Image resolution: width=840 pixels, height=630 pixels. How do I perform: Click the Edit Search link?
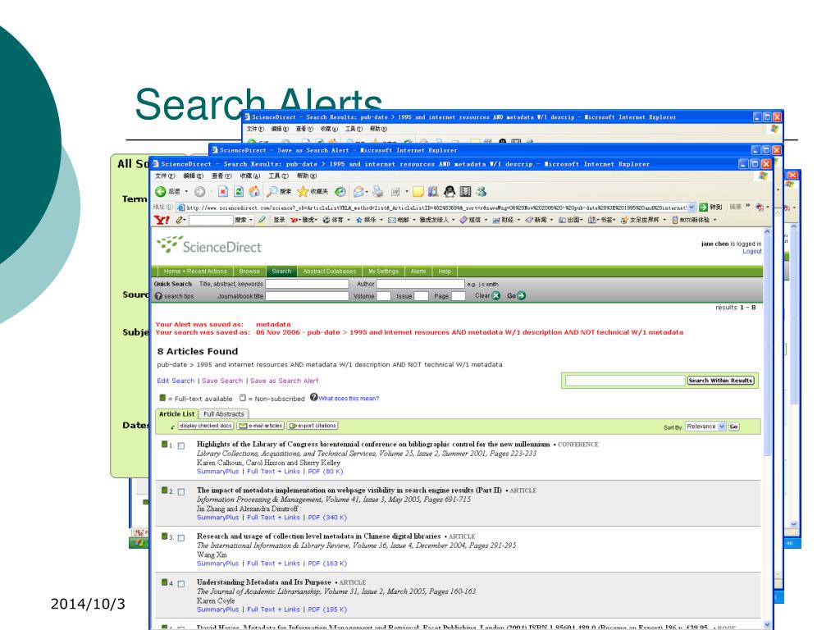176,381
